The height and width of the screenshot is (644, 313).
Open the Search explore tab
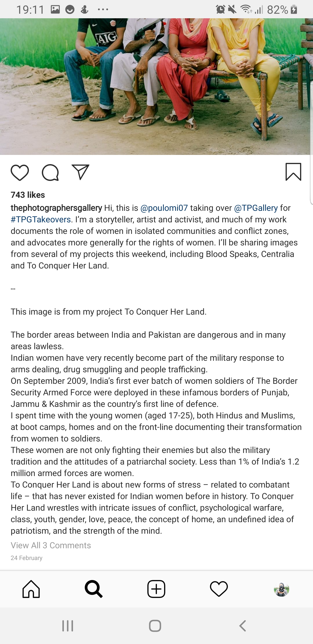point(94,589)
